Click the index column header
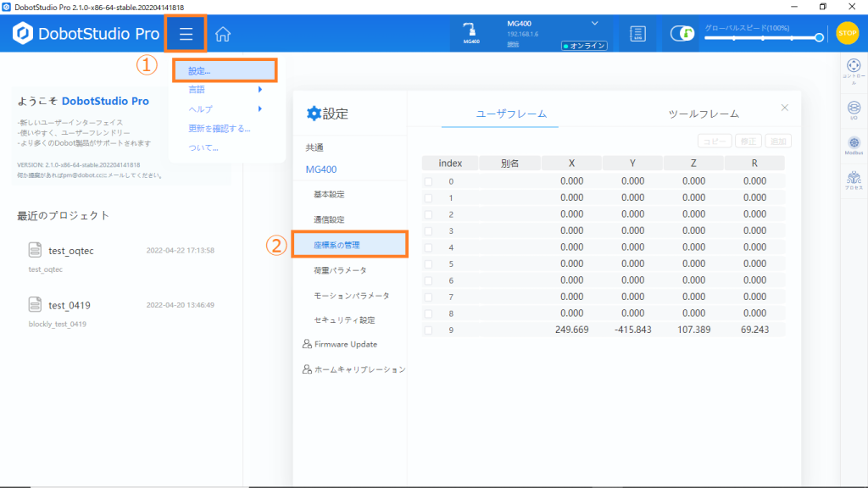868x488 pixels. coord(450,164)
